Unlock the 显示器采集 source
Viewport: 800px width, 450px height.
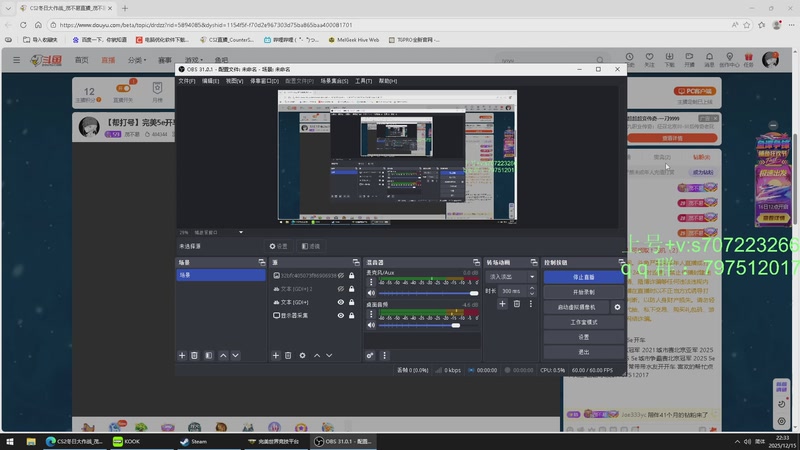tap(352, 315)
